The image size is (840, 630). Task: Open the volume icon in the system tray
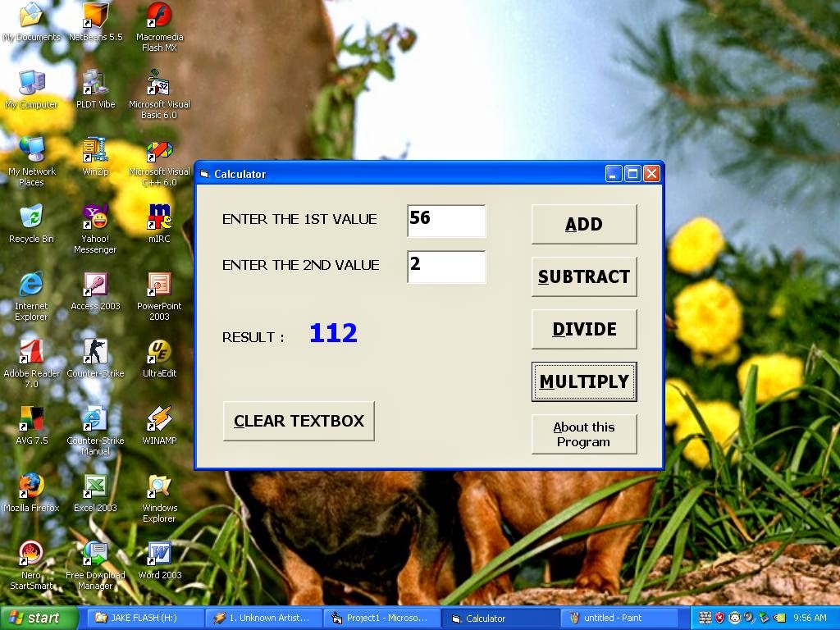(x=748, y=617)
